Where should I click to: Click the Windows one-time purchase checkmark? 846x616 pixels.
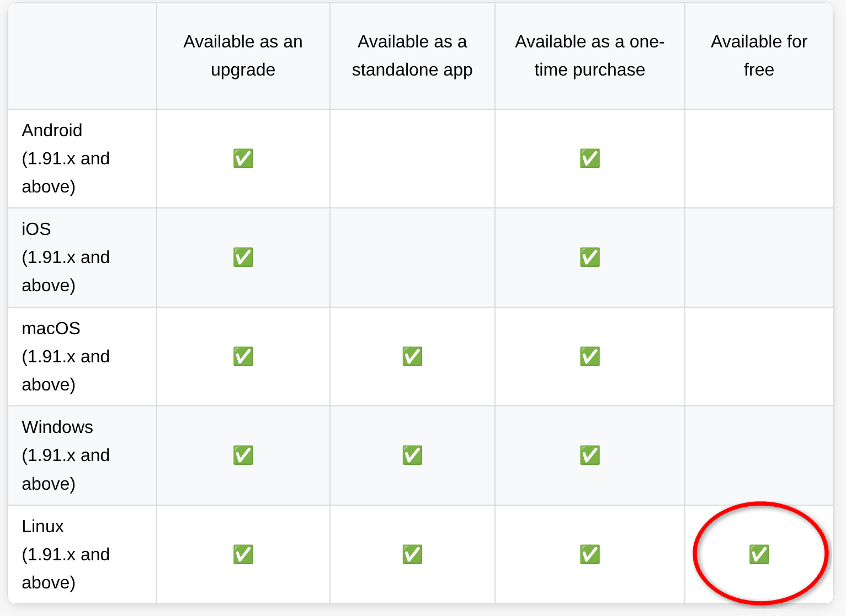(x=589, y=456)
